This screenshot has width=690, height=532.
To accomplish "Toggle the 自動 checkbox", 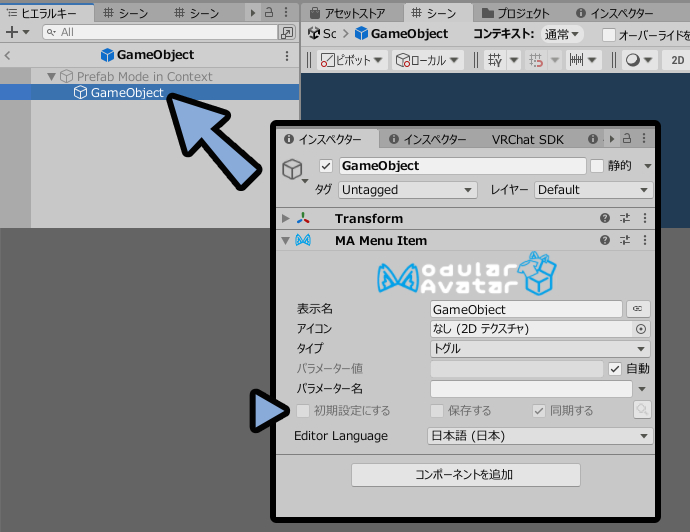I will click(x=615, y=369).
